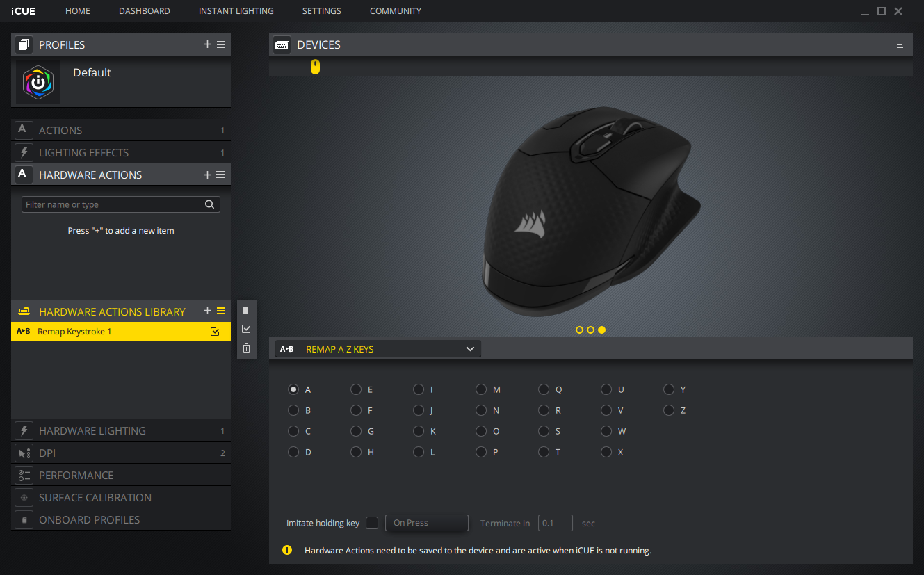Add item to Hardware Actions Library

coord(207,311)
